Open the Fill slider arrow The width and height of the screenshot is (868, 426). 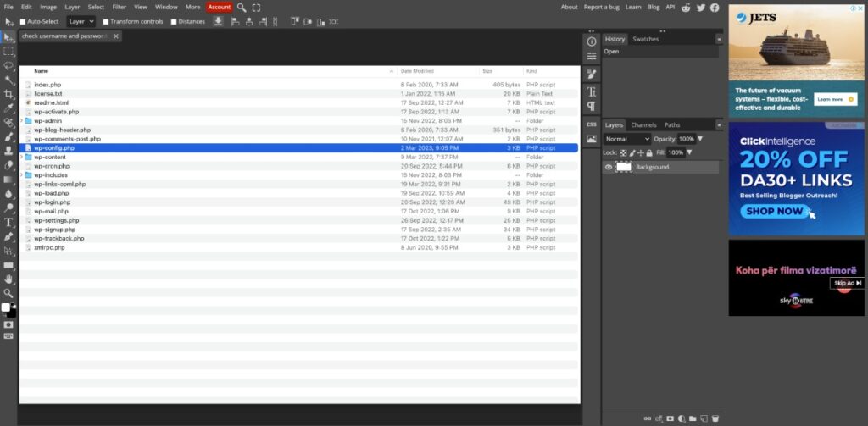click(689, 152)
